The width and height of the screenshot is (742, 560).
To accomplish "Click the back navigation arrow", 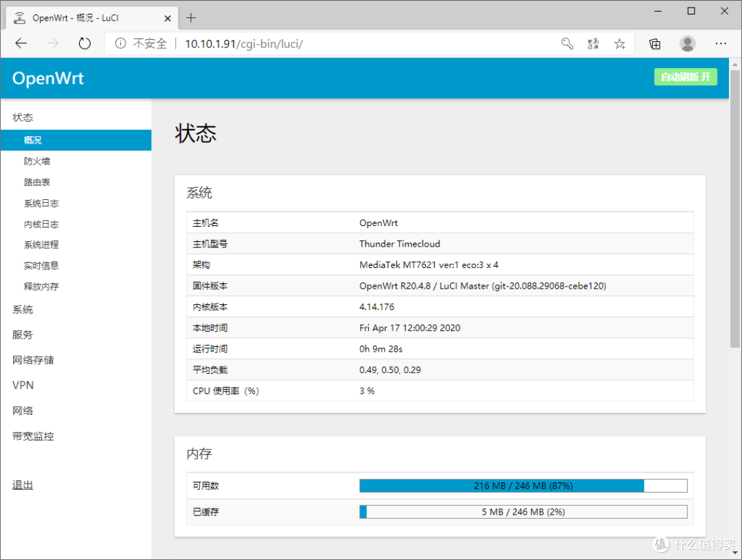I will pyautogui.click(x=21, y=43).
